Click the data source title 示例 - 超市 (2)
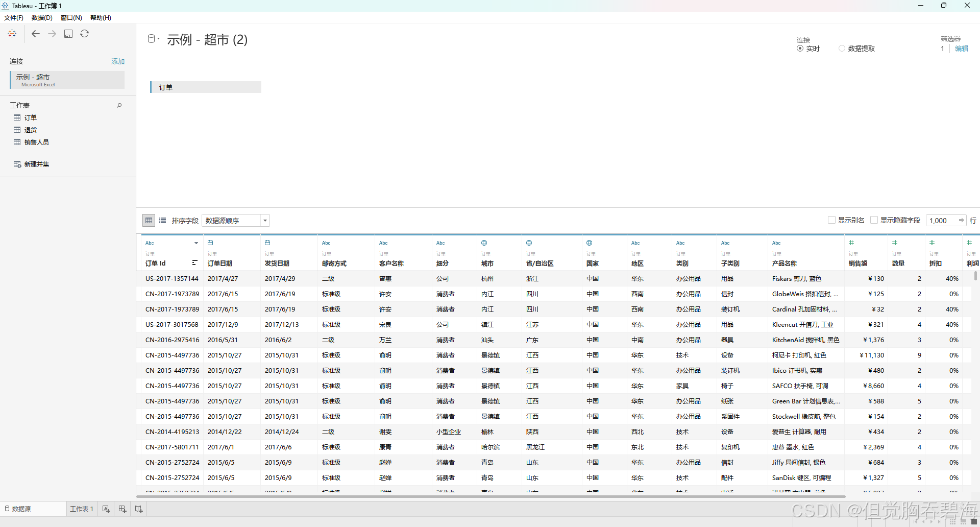The width and height of the screenshot is (980, 527). tap(207, 39)
